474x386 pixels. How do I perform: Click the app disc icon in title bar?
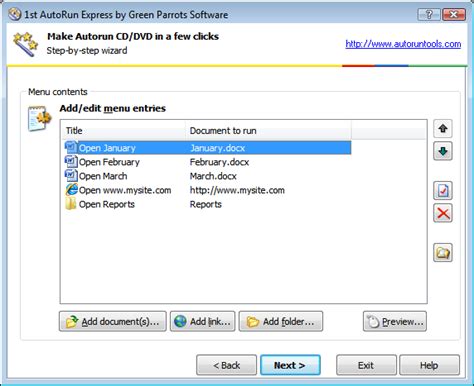tap(15, 14)
